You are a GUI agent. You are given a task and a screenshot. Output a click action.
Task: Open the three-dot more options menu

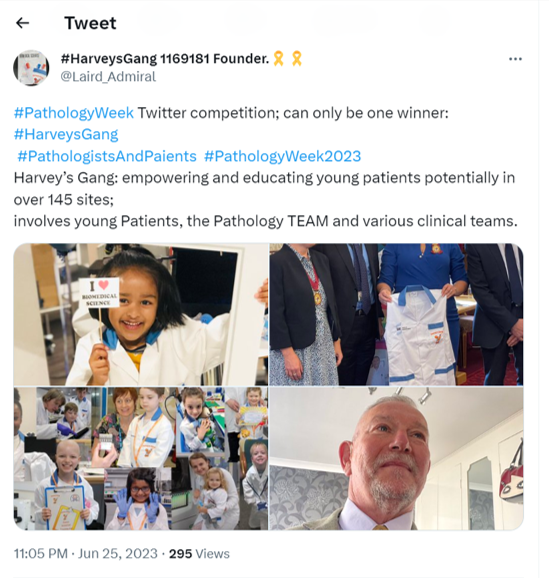[515, 59]
